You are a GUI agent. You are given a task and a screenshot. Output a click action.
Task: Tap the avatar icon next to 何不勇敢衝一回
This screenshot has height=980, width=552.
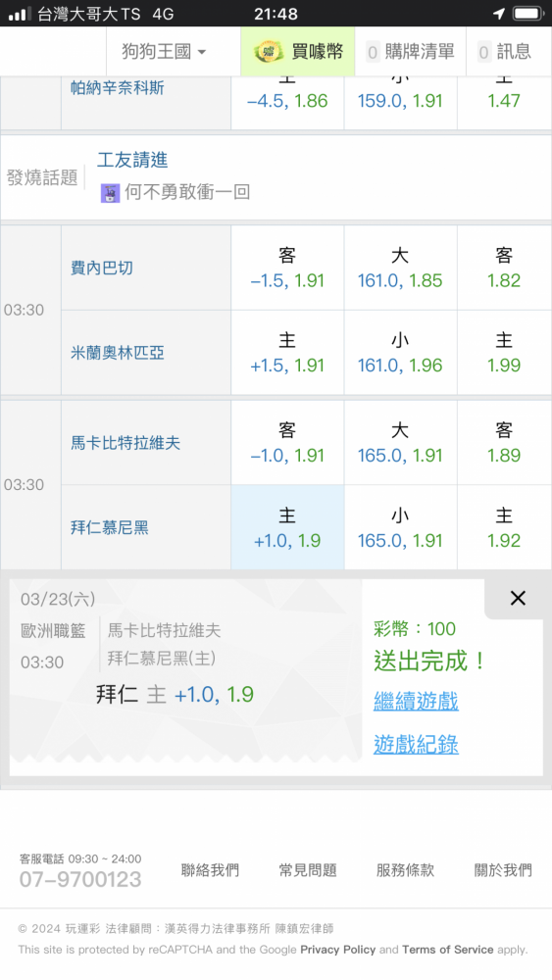pyautogui.click(x=110, y=192)
